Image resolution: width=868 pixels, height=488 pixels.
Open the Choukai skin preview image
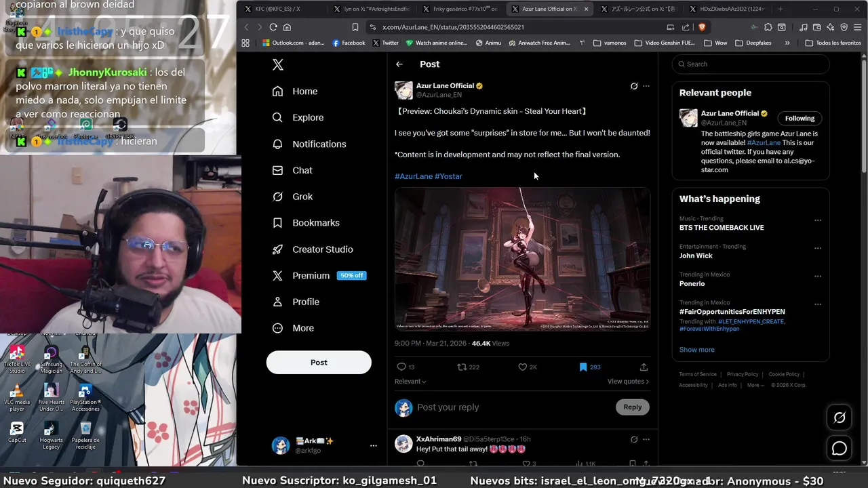522,260
